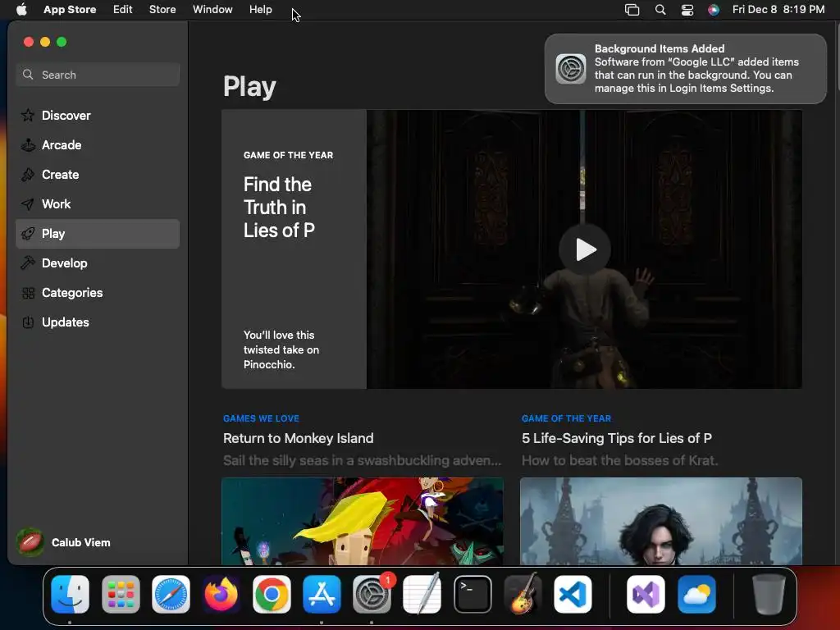Click the Lies of P tips artwork
This screenshot has width=840, height=630.
coord(661,521)
